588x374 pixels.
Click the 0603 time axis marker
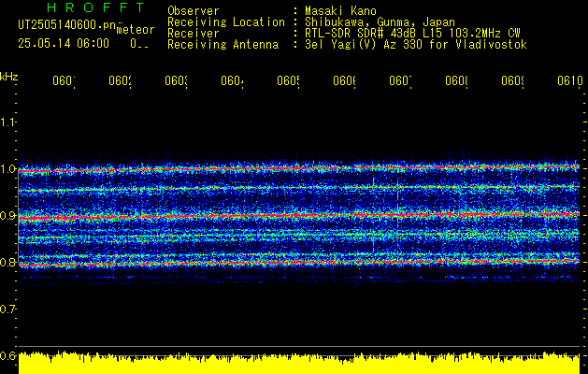coord(177,80)
